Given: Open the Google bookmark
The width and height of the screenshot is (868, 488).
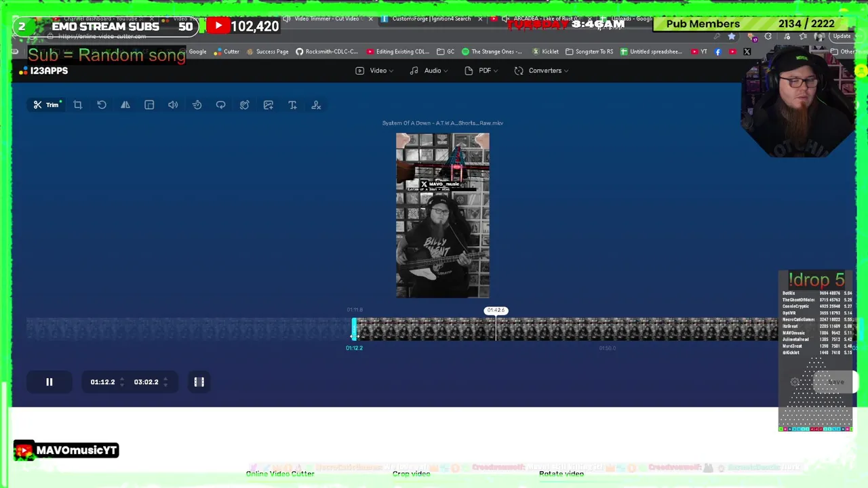Looking at the screenshot, I should pos(197,52).
